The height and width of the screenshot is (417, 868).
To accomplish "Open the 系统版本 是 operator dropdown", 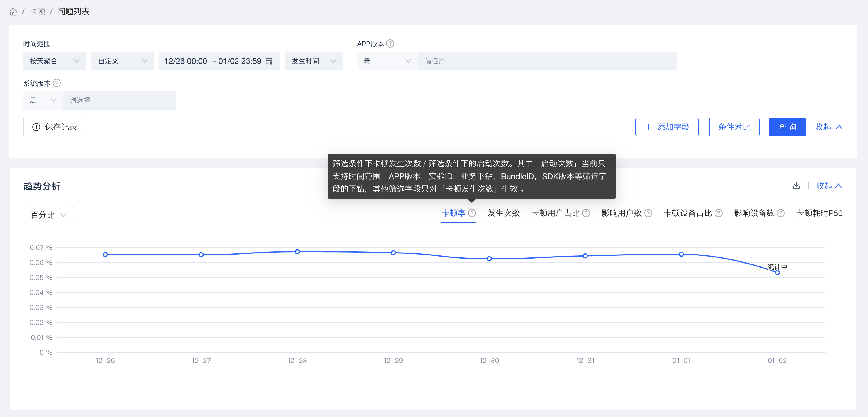I will click(43, 101).
